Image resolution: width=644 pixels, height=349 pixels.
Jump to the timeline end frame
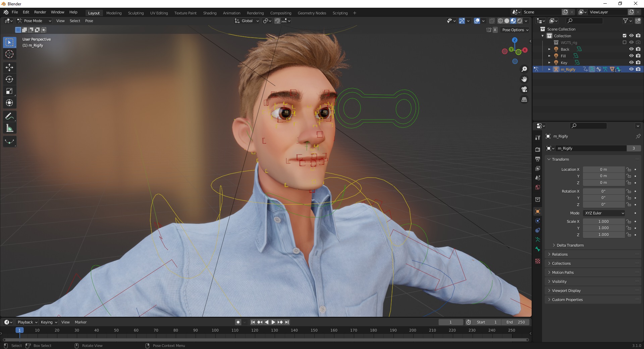click(287, 322)
